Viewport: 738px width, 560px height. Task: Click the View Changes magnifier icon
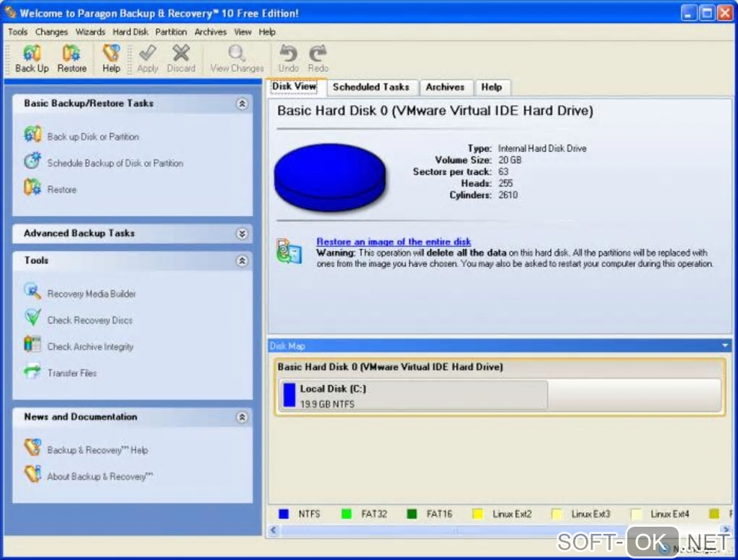tap(237, 53)
